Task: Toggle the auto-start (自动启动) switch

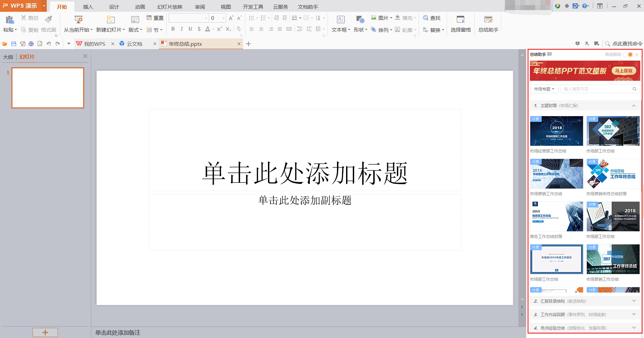Action: click(628, 55)
